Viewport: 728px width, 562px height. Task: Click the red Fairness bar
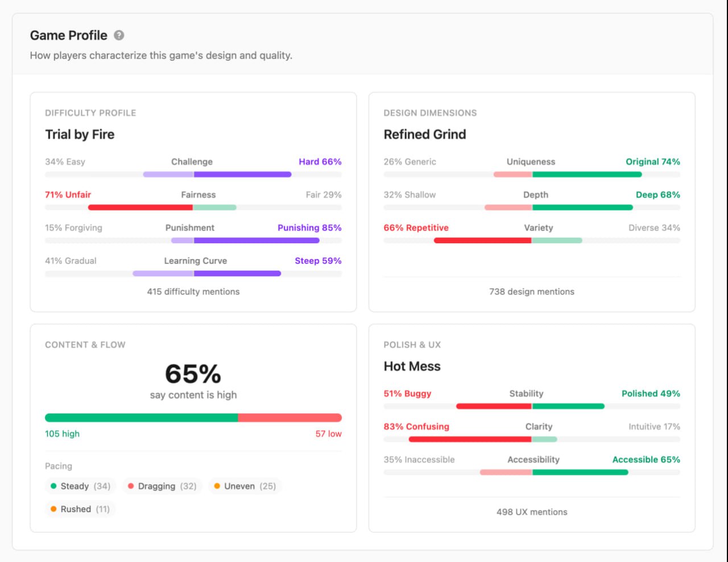tap(140, 207)
